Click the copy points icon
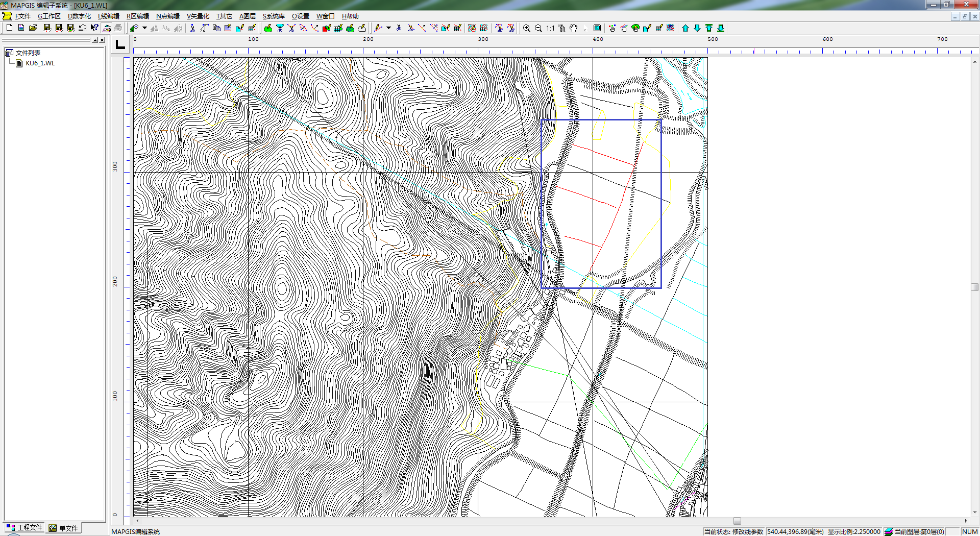 216,28
